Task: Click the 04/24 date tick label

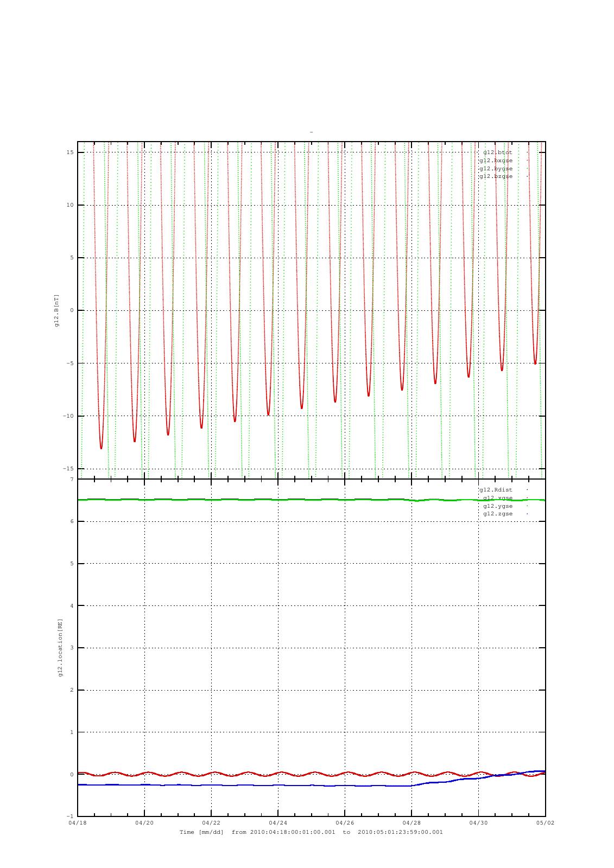Action: (277, 823)
